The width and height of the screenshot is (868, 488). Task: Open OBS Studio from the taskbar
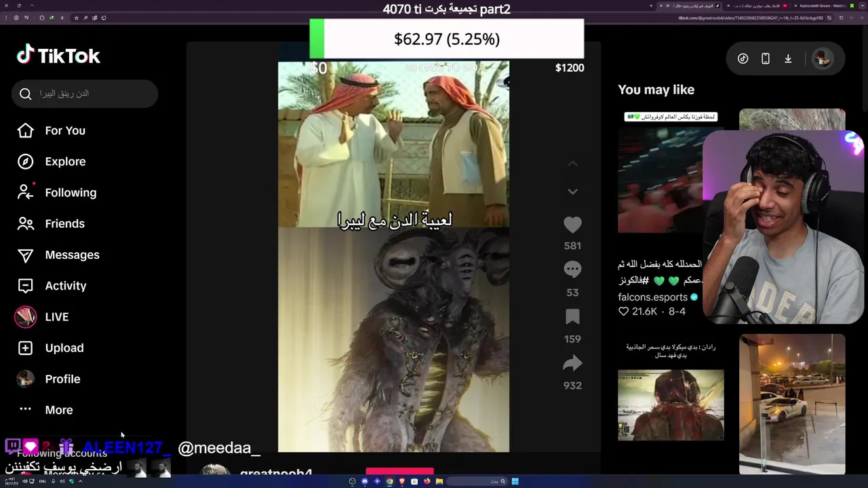click(352, 481)
